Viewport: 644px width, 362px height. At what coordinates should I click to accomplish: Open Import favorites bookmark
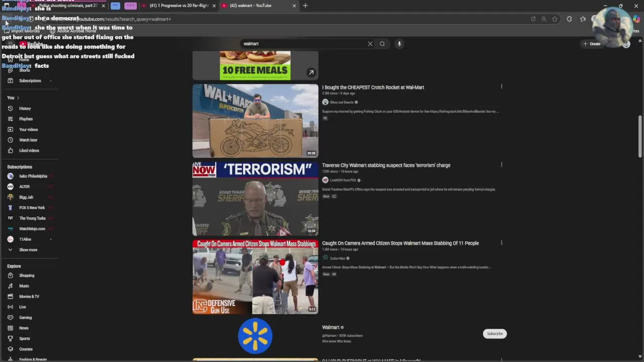22,31
